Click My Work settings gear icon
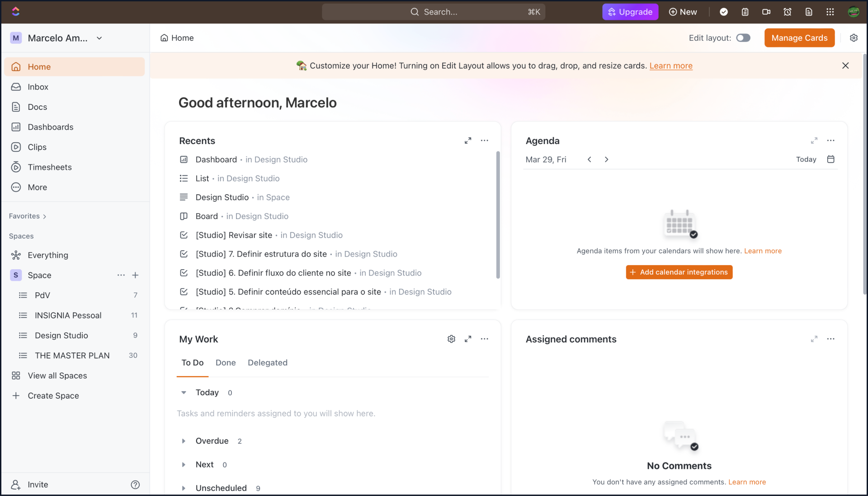Image resolution: width=868 pixels, height=496 pixels. (x=451, y=339)
